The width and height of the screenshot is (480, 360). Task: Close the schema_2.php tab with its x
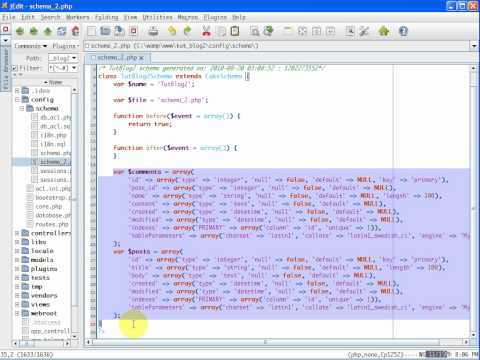(x=142, y=58)
